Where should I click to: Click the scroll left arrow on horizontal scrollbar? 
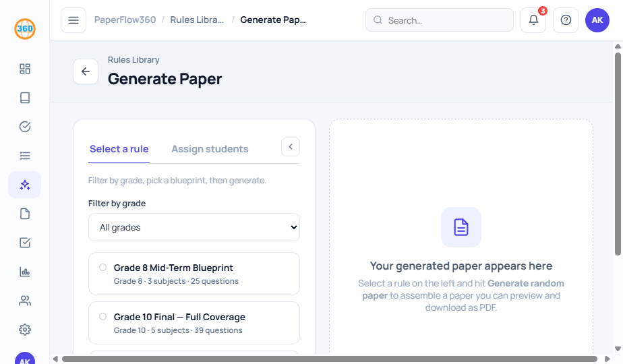coord(55,359)
